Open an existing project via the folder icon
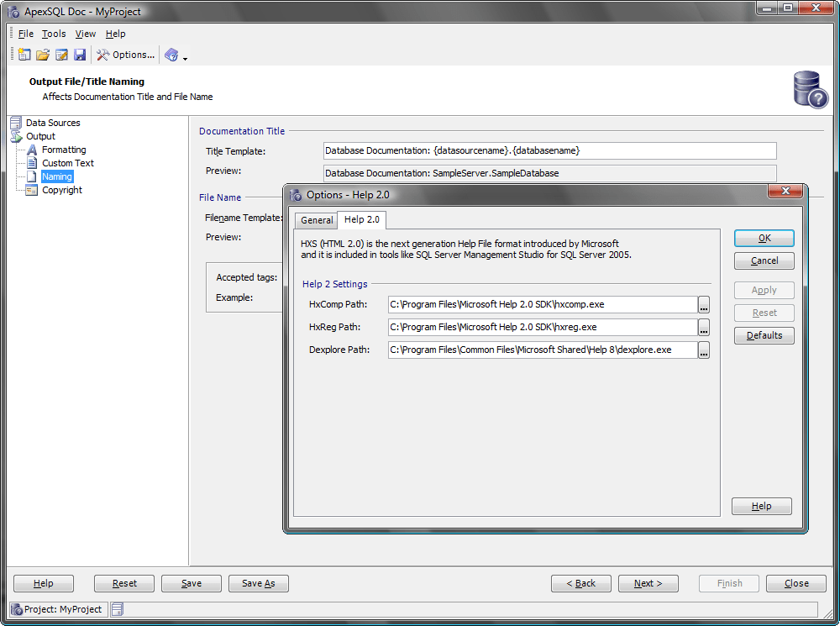 click(42, 54)
